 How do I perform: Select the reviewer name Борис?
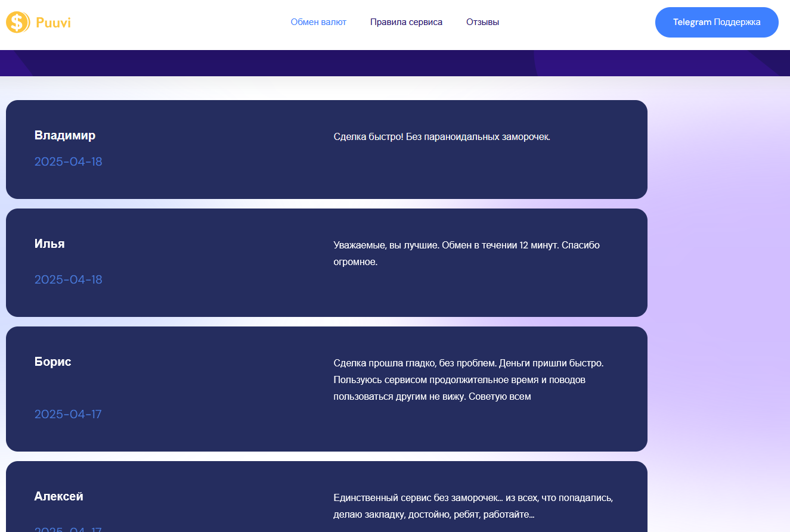52,362
